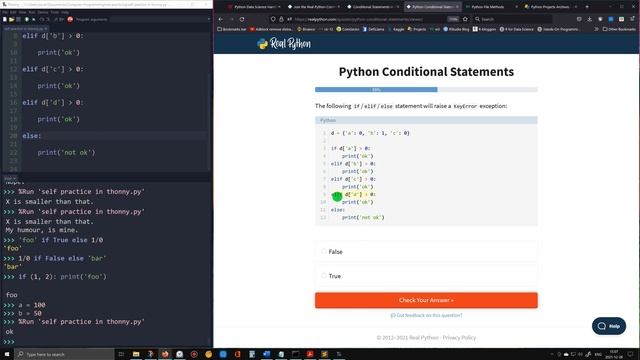
Task: Click the quiz progress bar
Action: [426, 89]
